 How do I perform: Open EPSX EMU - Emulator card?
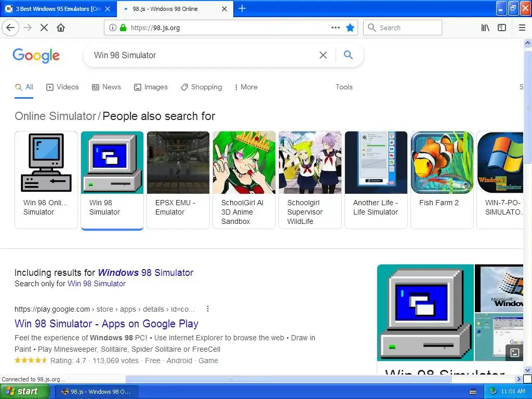(x=178, y=180)
